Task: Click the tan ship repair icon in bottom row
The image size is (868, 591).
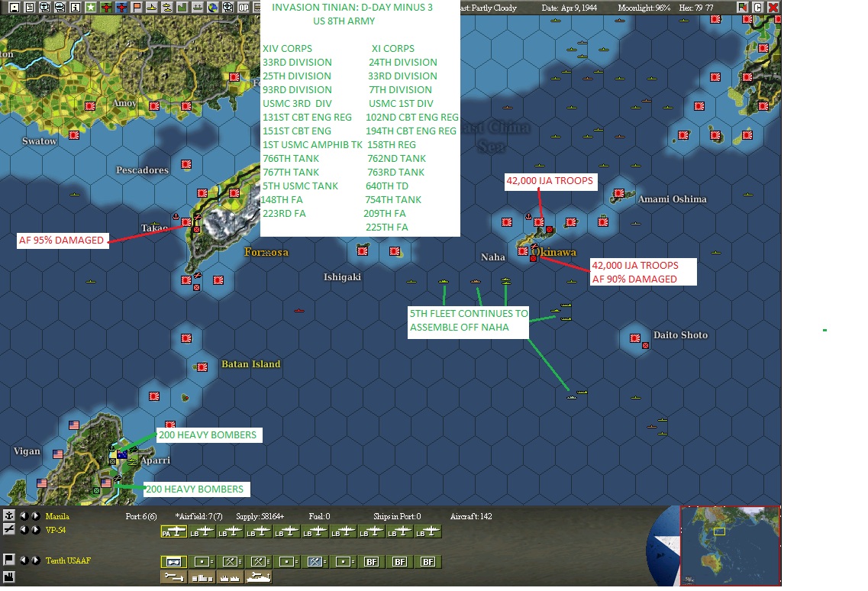Action: [x=258, y=577]
